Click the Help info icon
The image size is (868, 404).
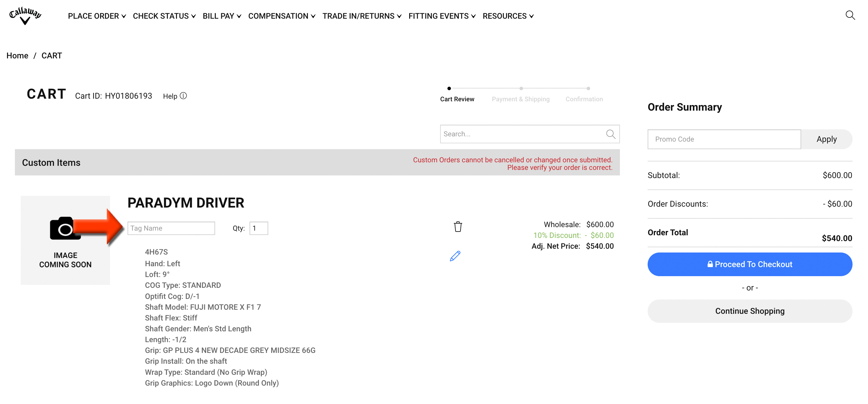[x=183, y=96]
